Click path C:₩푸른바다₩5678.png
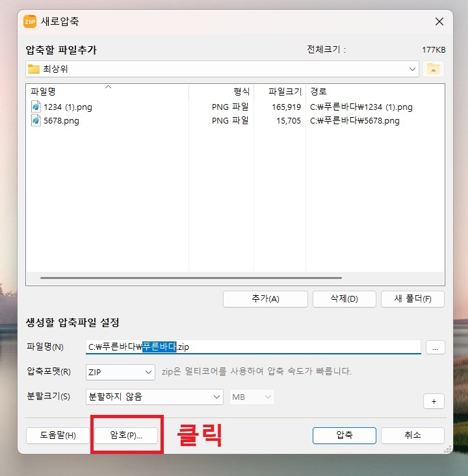The image size is (468, 476). tap(354, 121)
